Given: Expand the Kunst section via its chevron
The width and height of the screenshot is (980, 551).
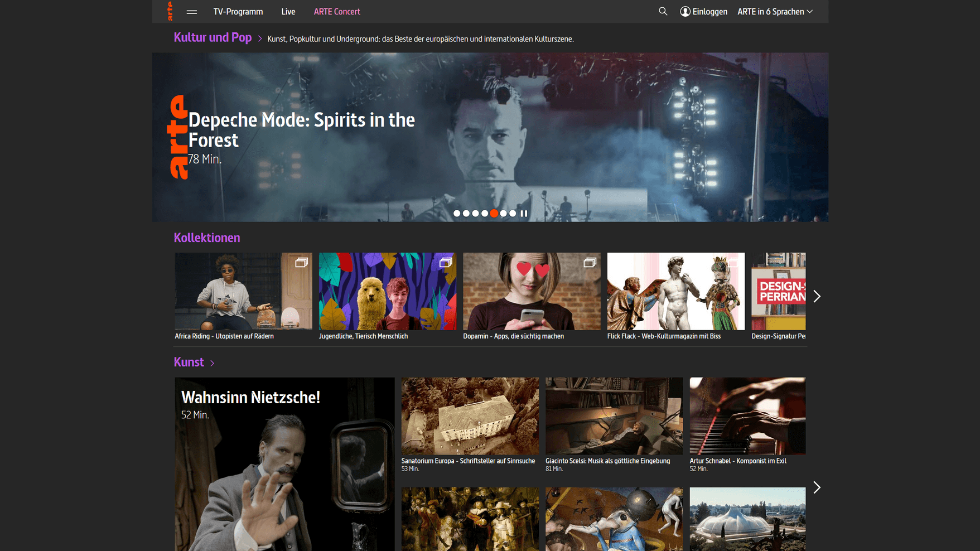Looking at the screenshot, I should pyautogui.click(x=213, y=363).
